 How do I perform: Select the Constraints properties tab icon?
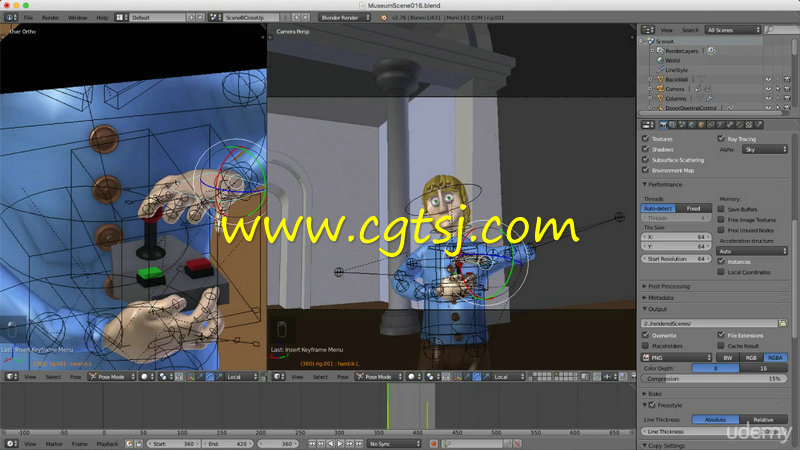pyautogui.click(x=711, y=125)
